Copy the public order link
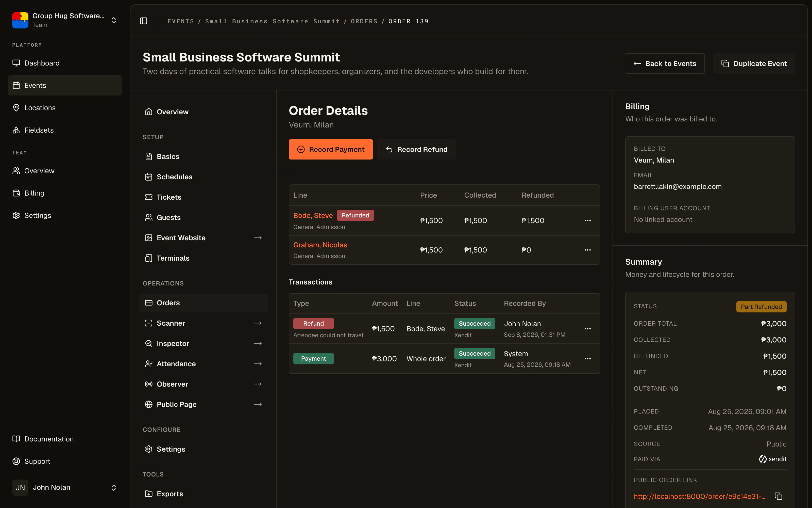The height and width of the screenshot is (508, 812). (x=779, y=496)
